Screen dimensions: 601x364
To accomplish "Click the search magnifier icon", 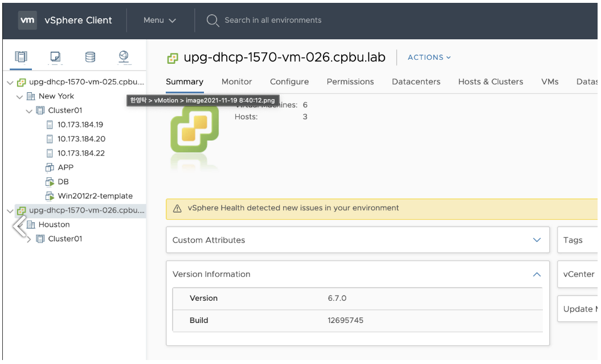I will [212, 21].
